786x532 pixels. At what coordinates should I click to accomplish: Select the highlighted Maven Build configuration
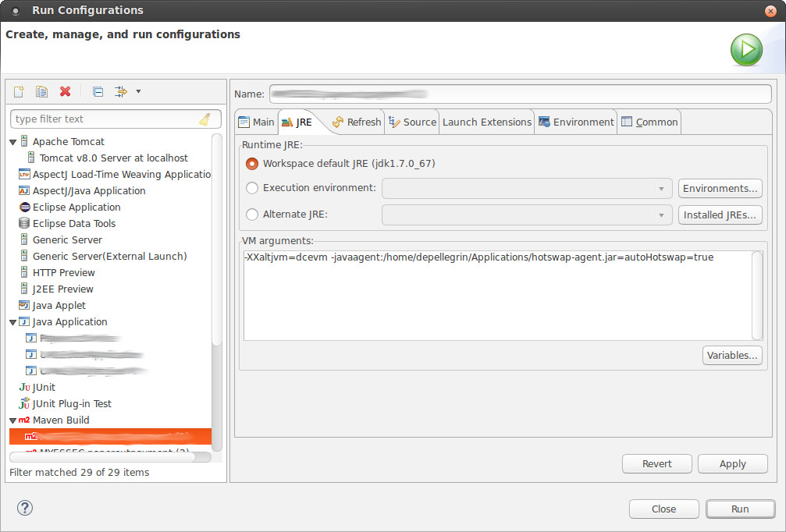(110, 436)
